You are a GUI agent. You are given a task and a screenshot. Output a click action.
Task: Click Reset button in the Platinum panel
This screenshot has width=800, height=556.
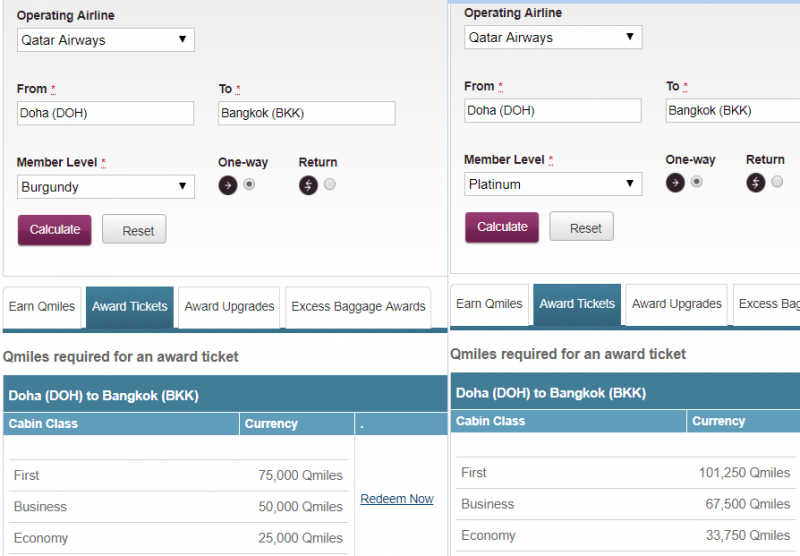point(582,227)
